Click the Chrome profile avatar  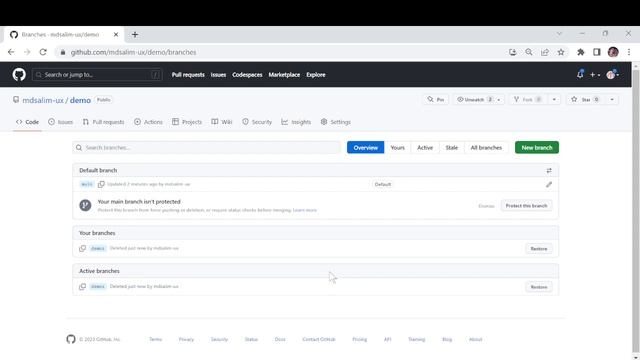(613, 52)
